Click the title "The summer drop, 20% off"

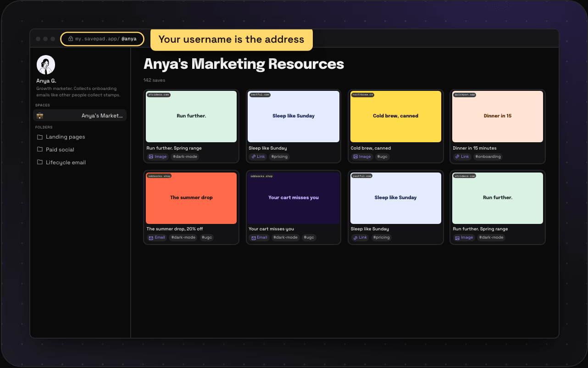(175, 229)
